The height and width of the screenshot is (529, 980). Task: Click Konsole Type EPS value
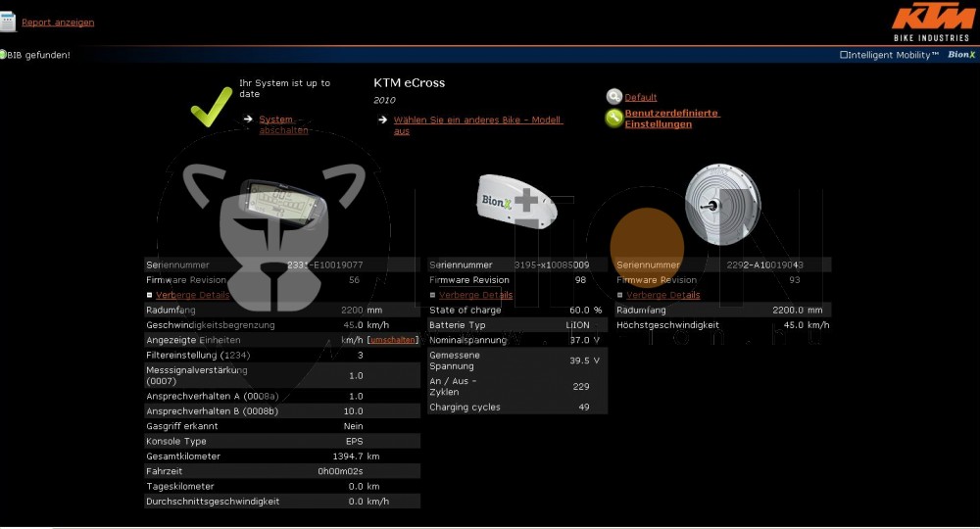click(x=355, y=441)
